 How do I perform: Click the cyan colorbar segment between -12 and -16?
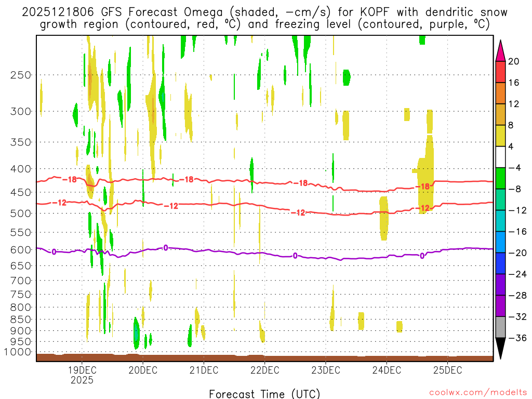(x=501, y=221)
